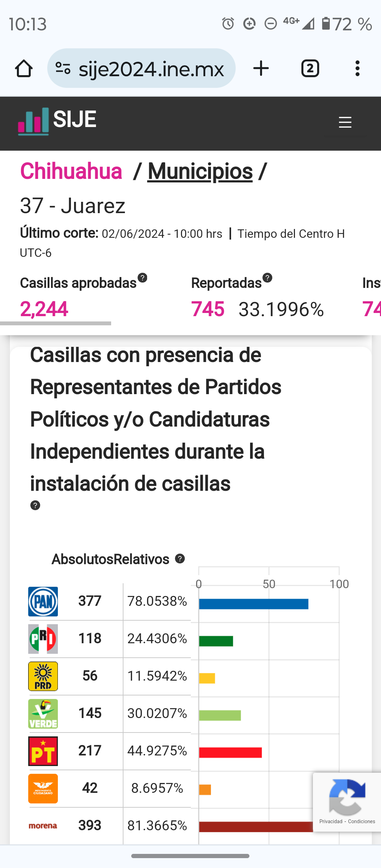Tap the address bar showing sije2024.ine.mx
The height and width of the screenshot is (868, 381).
(151, 68)
